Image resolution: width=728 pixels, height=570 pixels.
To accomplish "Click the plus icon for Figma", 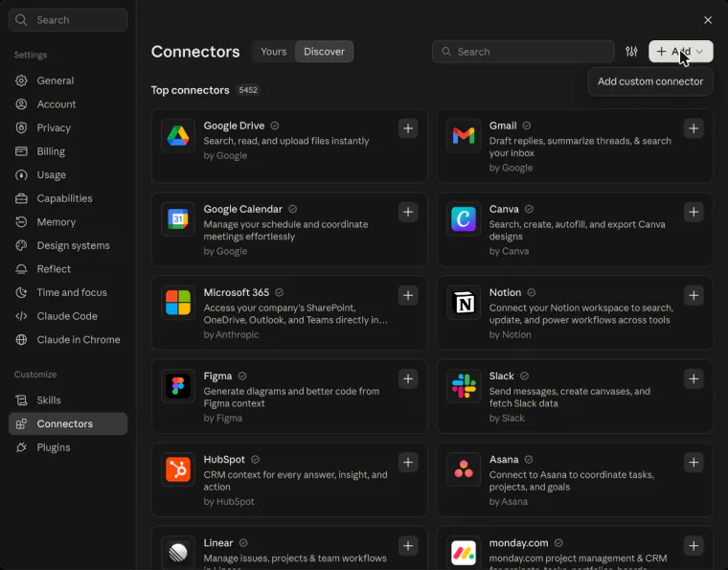I will [408, 379].
